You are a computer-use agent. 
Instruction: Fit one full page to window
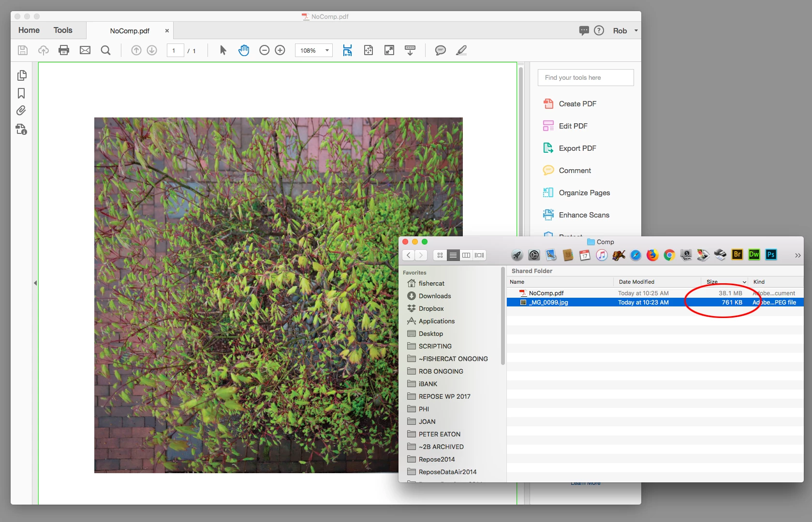tap(369, 50)
